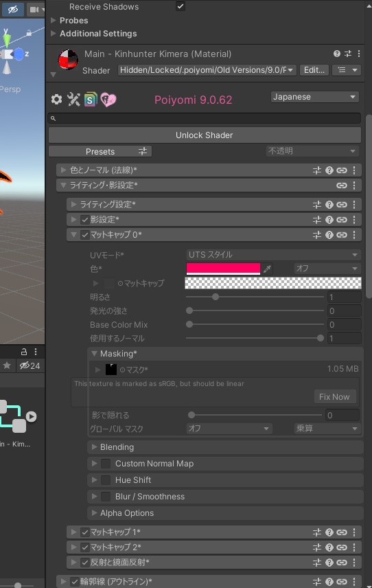Click the shader property search field
This screenshot has height=588, width=372.
pyautogui.click(x=205, y=118)
